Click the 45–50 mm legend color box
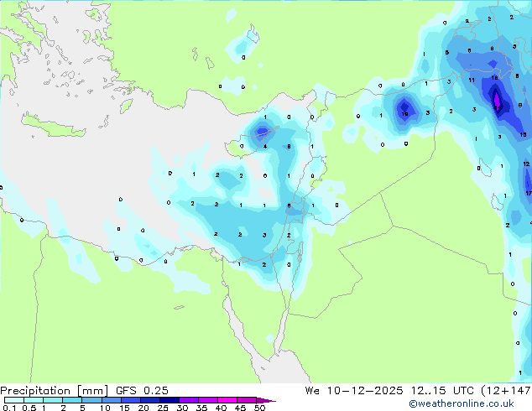Viewport: 532px width, 411px height. point(247,400)
